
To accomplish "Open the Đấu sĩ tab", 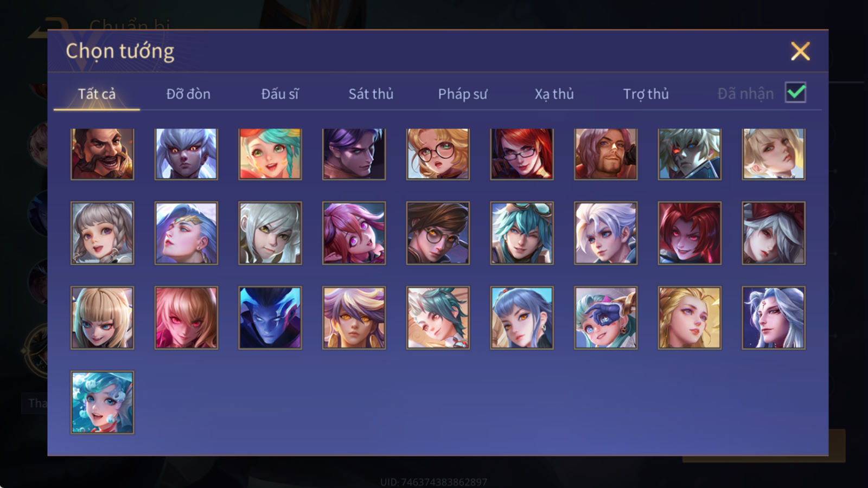I will pyautogui.click(x=280, y=94).
